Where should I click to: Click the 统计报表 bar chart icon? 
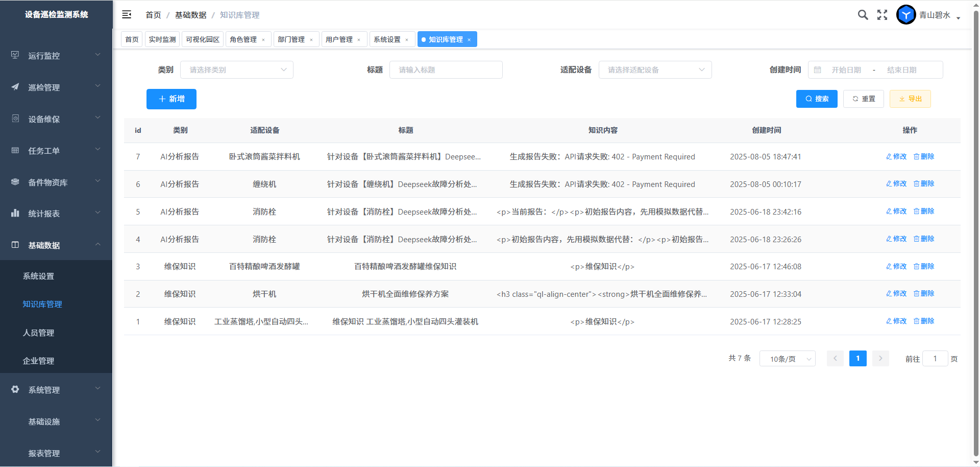(15, 213)
